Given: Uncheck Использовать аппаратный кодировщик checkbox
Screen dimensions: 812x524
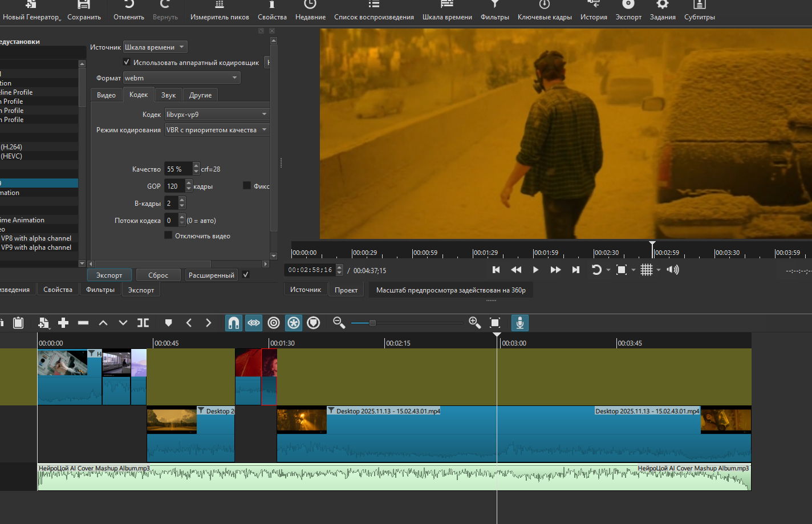Looking at the screenshot, I should [x=127, y=62].
